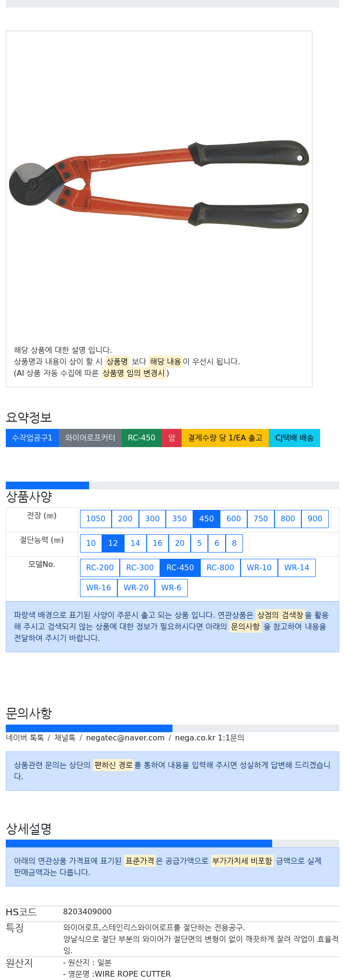Viewport: 345px width, 980px height.
Task: Pick the 900 length option
Action: (x=315, y=519)
